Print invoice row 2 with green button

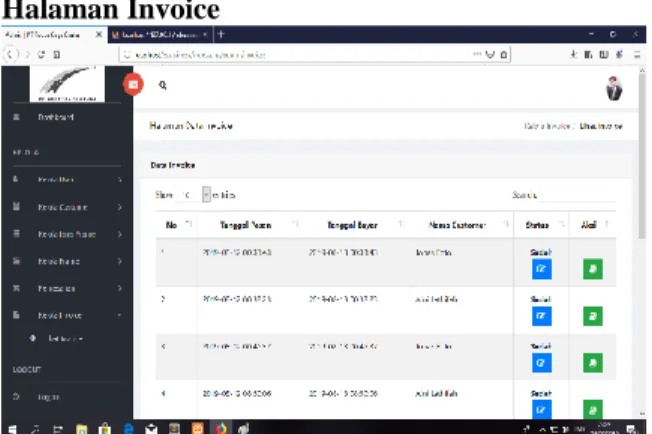point(593,316)
